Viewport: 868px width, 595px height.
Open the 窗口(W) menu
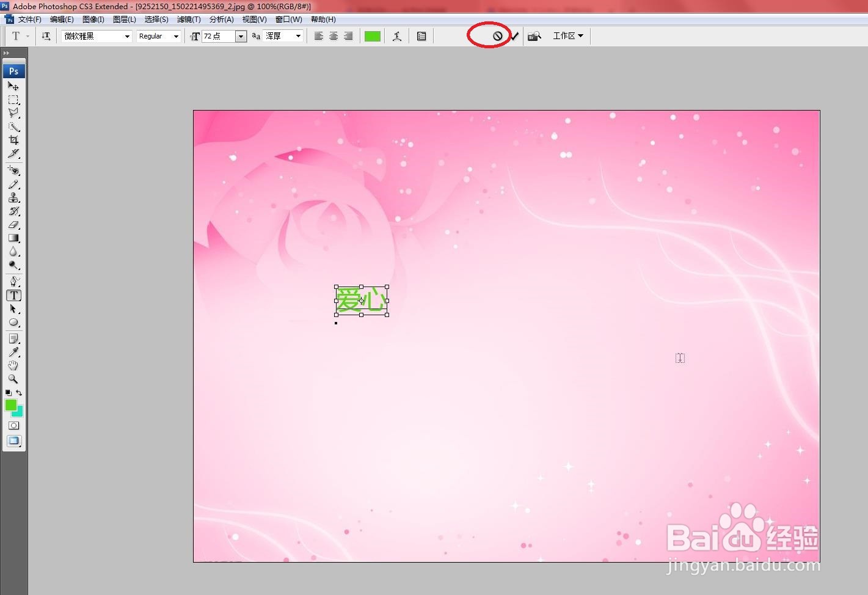tap(289, 20)
